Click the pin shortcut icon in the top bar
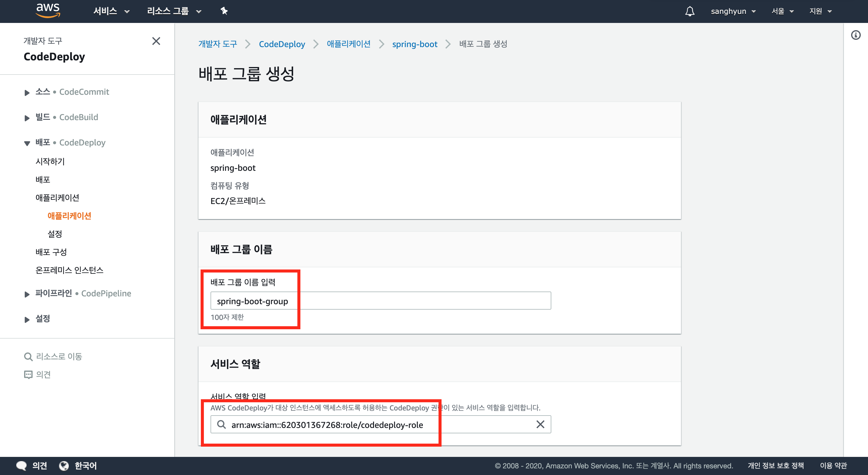868x475 pixels. (x=224, y=11)
